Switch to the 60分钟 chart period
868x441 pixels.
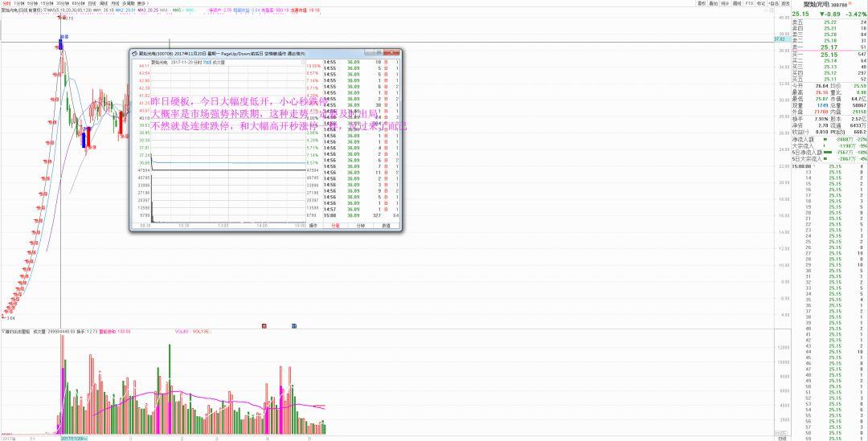79,3
